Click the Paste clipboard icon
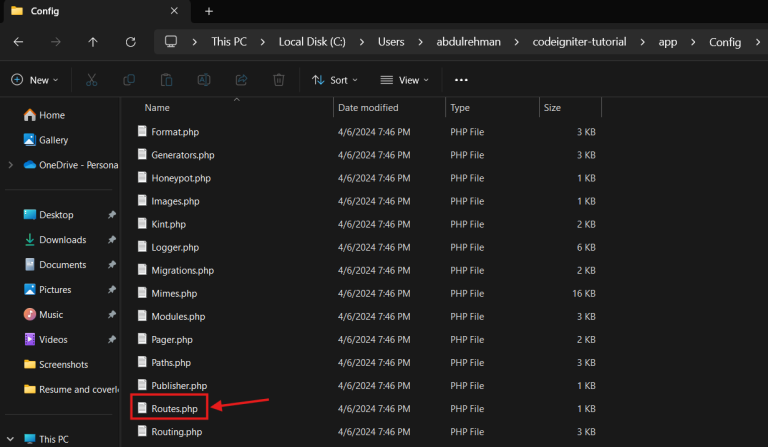768x447 pixels. click(167, 80)
